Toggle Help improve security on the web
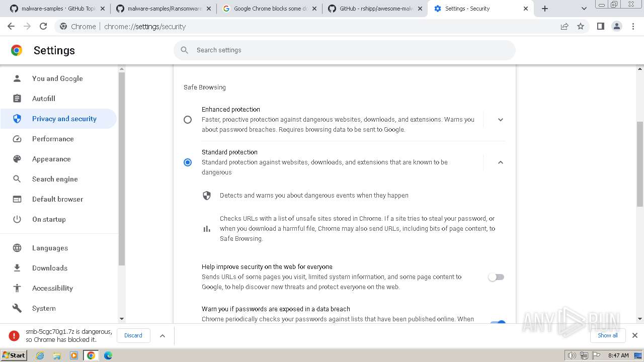This screenshot has height=362, width=644. [496, 277]
